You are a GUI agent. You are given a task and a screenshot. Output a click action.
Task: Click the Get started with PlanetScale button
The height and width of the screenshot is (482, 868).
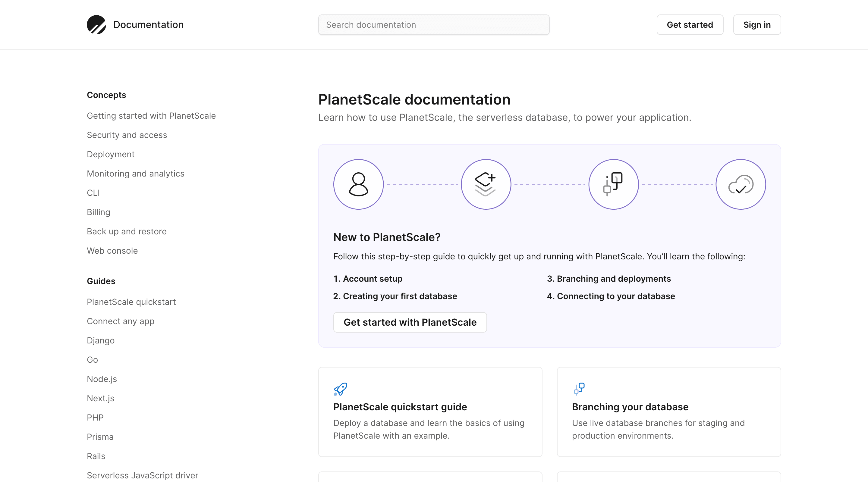[410, 322]
